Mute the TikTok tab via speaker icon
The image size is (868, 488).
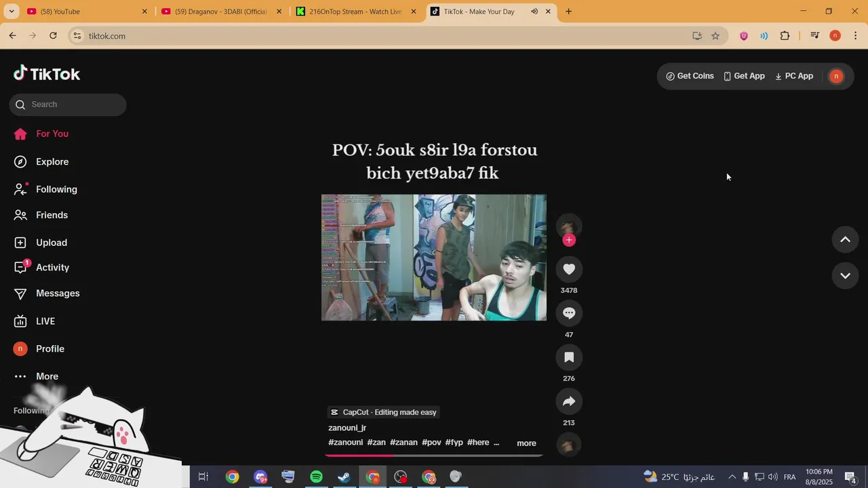[x=534, y=12]
